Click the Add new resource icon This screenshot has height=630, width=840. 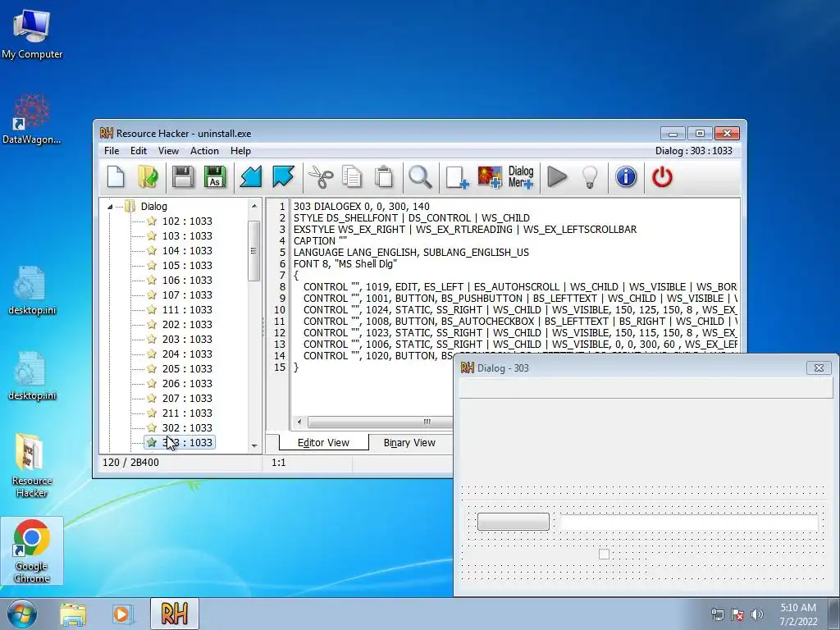(x=457, y=177)
